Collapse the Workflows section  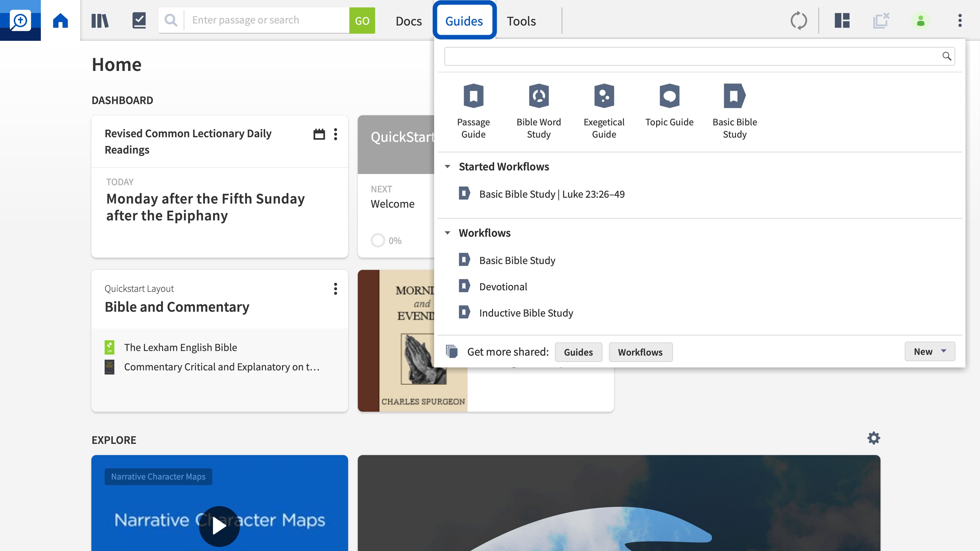(x=448, y=233)
